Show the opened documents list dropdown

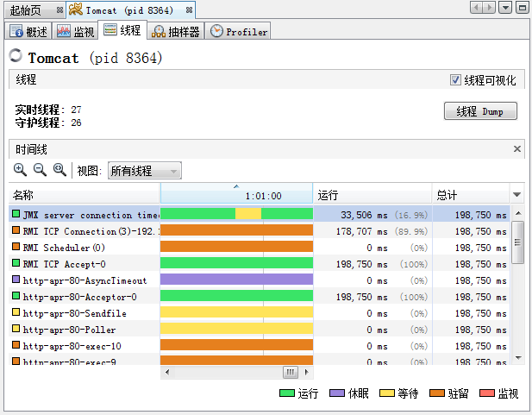505,8
